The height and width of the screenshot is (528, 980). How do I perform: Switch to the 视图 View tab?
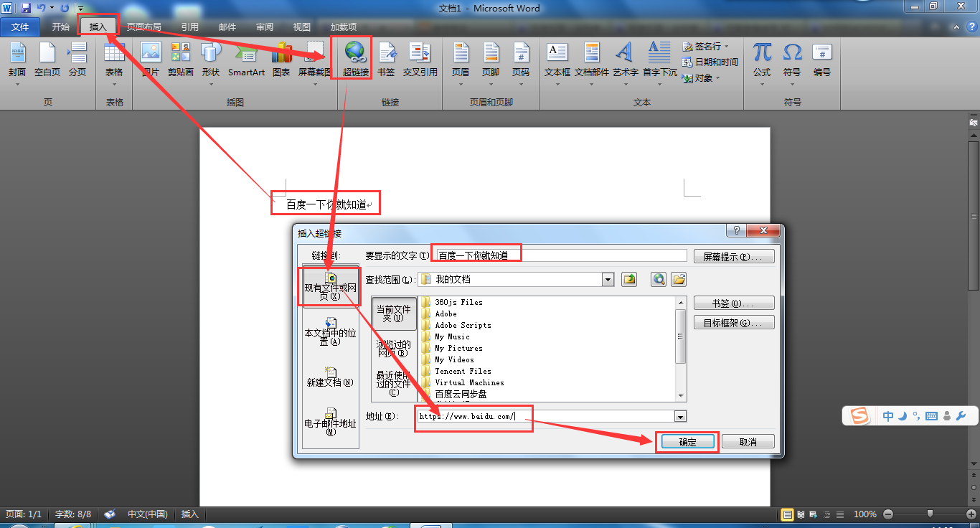click(302, 27)
